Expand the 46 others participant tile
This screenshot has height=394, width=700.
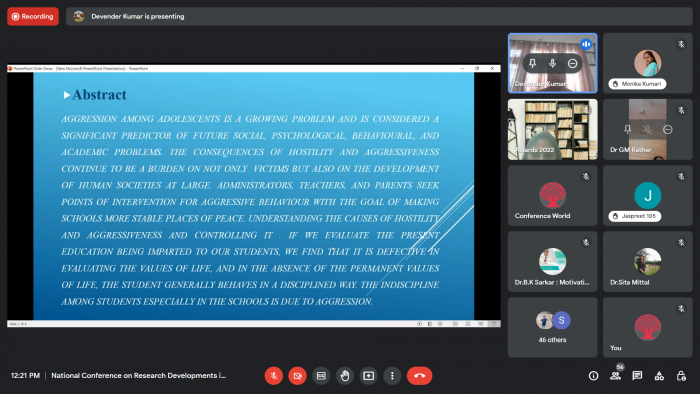coord(552,328)
